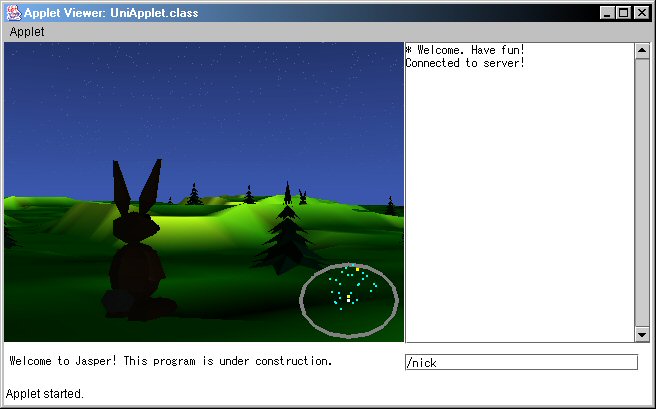This screenshot has width=656, height=409.
Task: Click the '* Welcome. Have fun!' message
Action: 465,50
